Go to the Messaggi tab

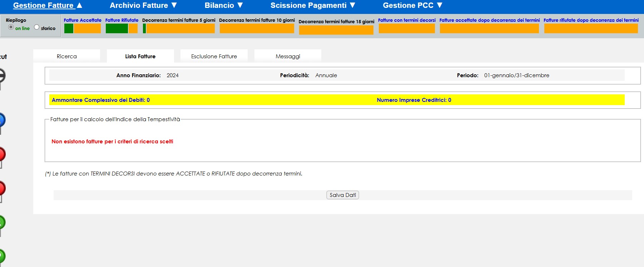click(288, 56)
